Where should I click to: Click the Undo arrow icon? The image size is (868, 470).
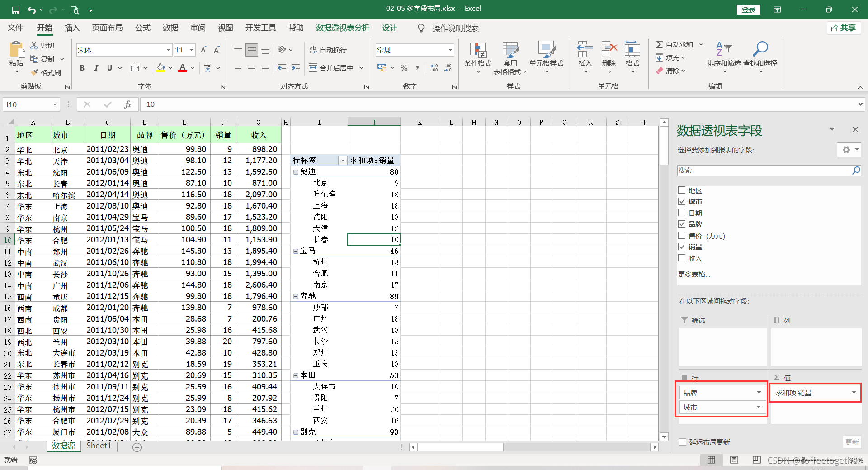pos(31,10)
